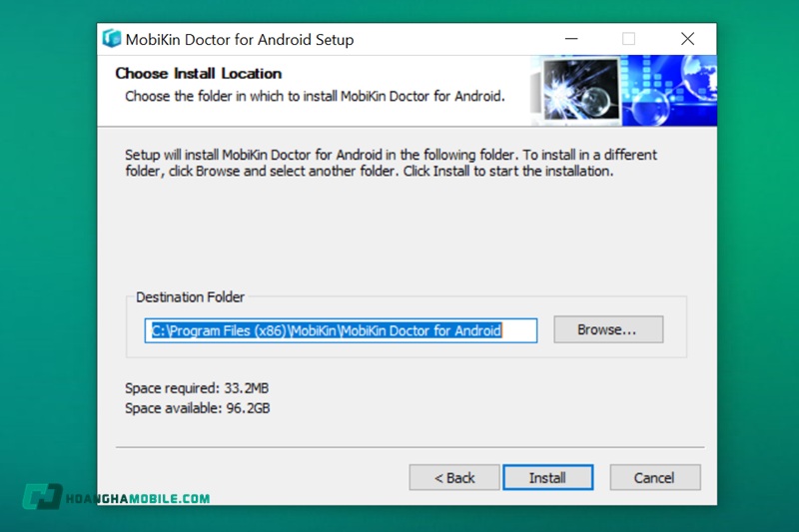Click the 'Destination Folder' group label
This screenshot has height=532, width=799.
(190, 296)
